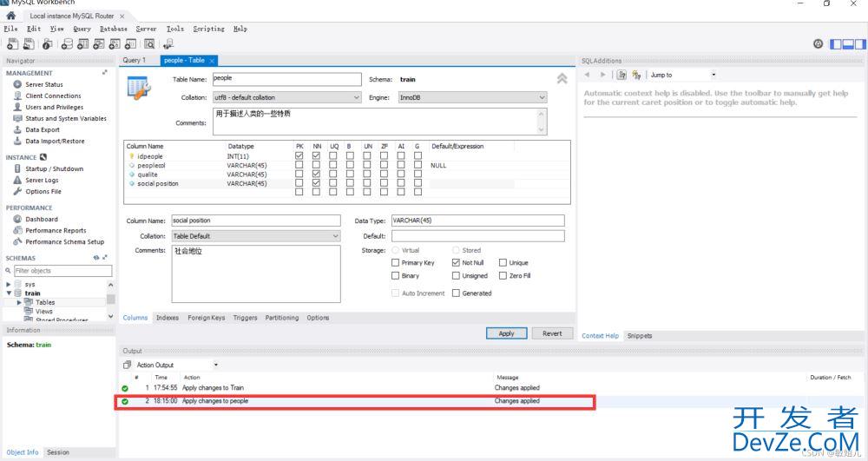Toggle NN checkbox for social position row
Screen dimensions: 868x461
click(x=316, y=182)
